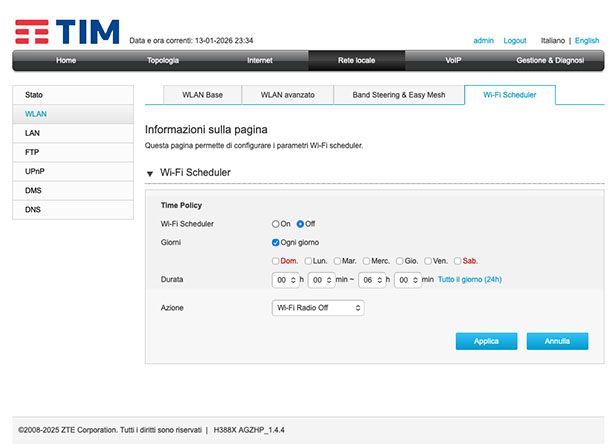Check the Mar. day checkbox
The width and height of the screenshot is (610, 448).
click(x=337, y=261)
